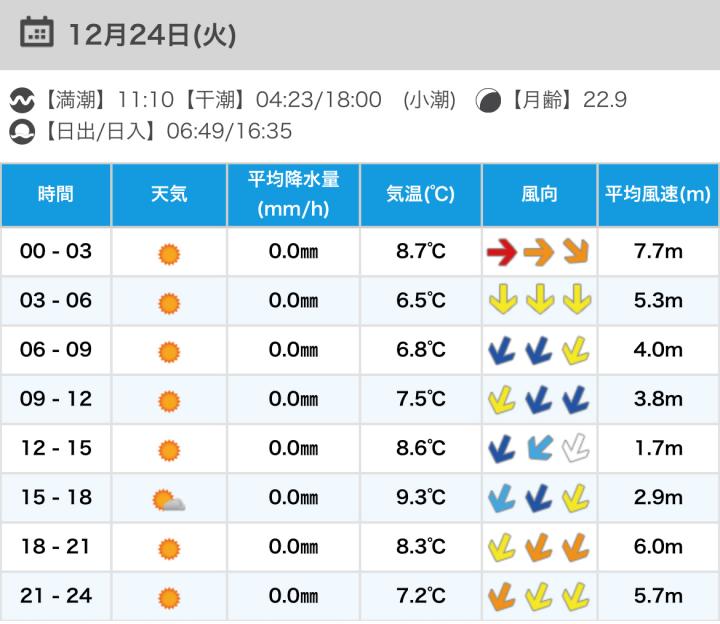Click the wind speed 2.9m

(x=658, y=497)
